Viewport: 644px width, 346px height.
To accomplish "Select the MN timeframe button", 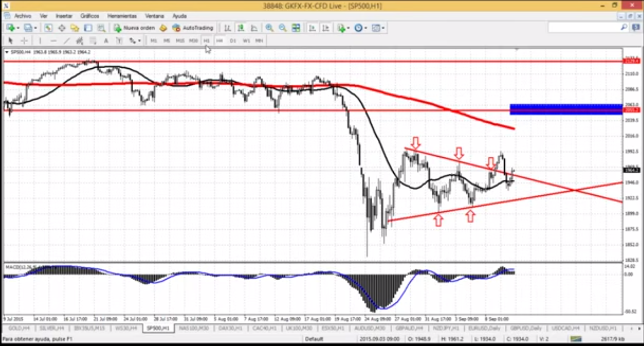I will (259, 40).
